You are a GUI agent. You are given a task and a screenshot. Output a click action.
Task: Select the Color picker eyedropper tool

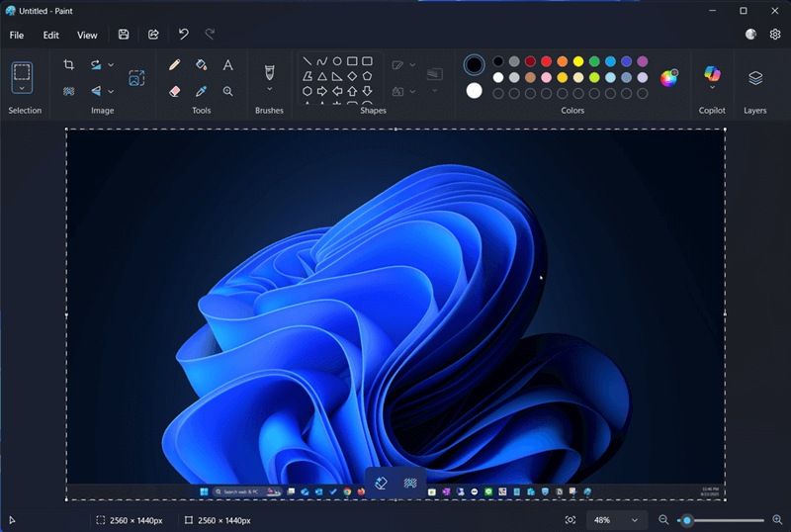point(201,91)
